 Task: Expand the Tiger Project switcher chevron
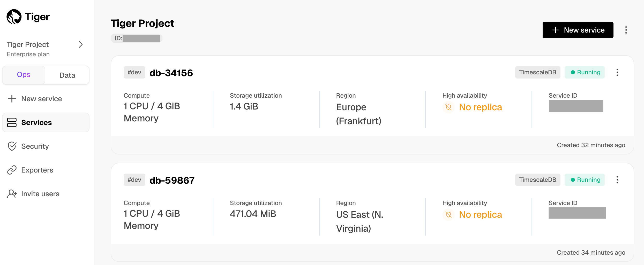[81, 44]
